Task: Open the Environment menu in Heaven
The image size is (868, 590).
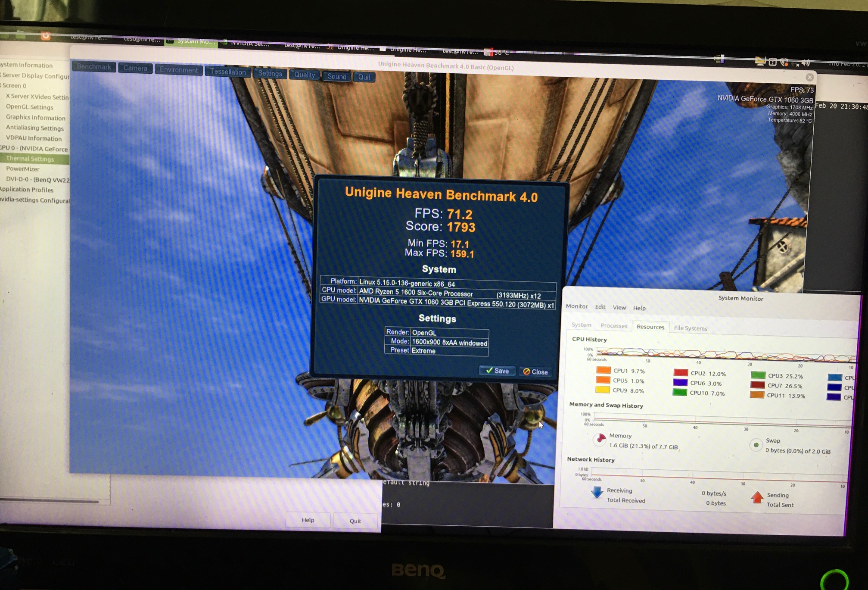Action: pyautogui.click(x=179, y=70)
